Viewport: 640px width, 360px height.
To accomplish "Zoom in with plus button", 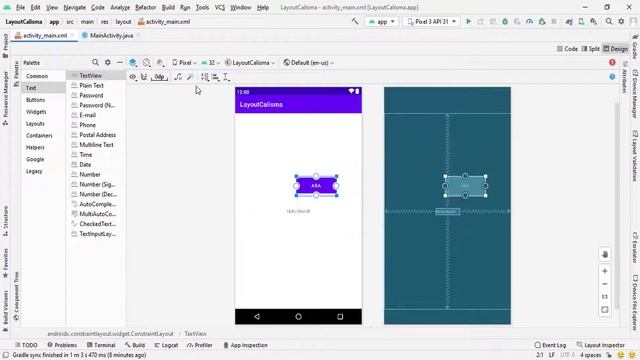I will 605,271.
